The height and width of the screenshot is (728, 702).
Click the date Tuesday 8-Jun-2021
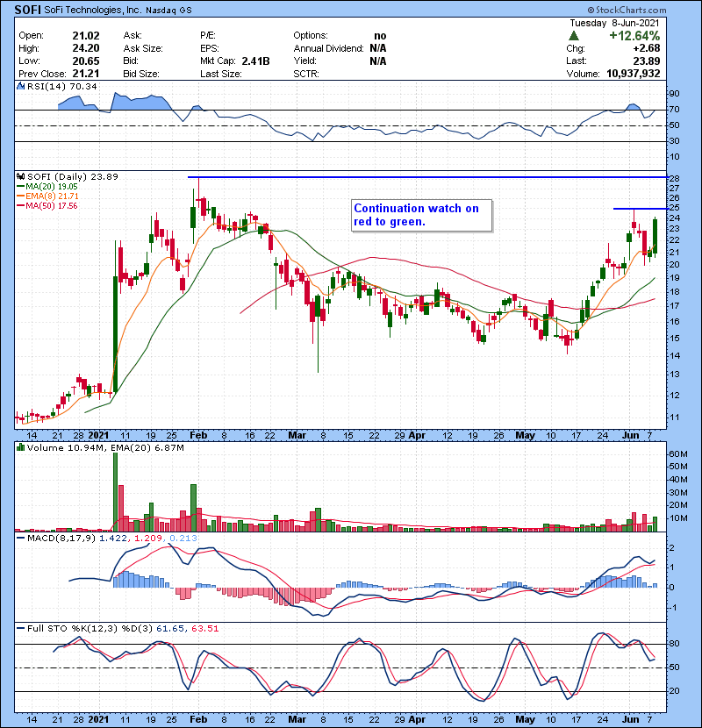[x=614, y=23]
